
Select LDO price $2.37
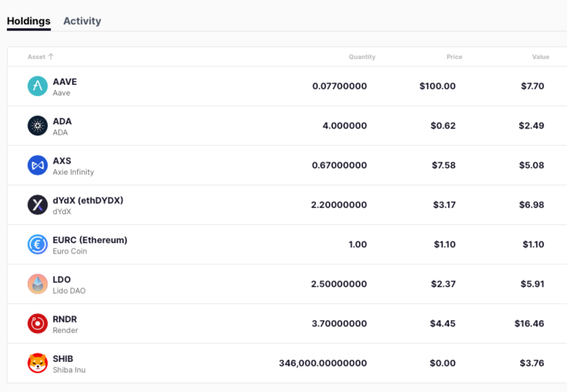(x=443, y=284)
